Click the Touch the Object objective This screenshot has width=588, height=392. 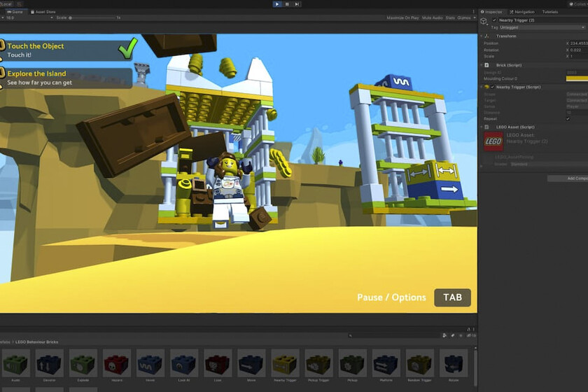pyautogui.click(x=66, y=50)
